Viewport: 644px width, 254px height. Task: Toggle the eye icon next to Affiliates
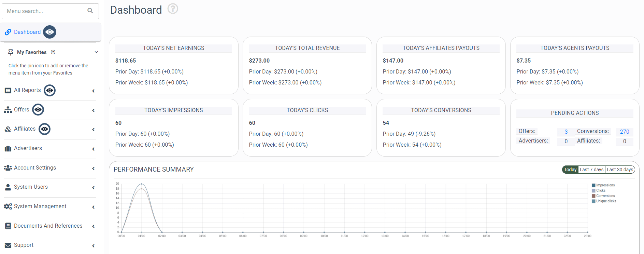pos(45,129)
